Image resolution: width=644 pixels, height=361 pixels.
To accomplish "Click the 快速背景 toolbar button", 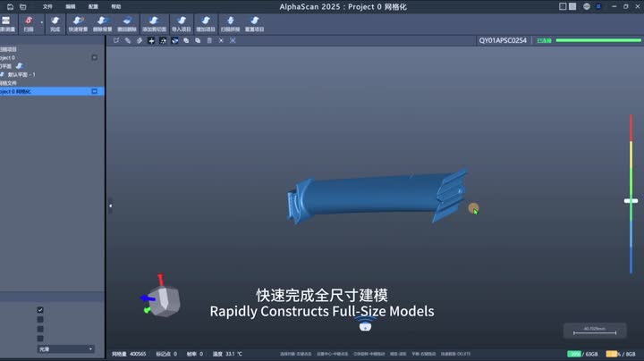I will pos(78,24).
